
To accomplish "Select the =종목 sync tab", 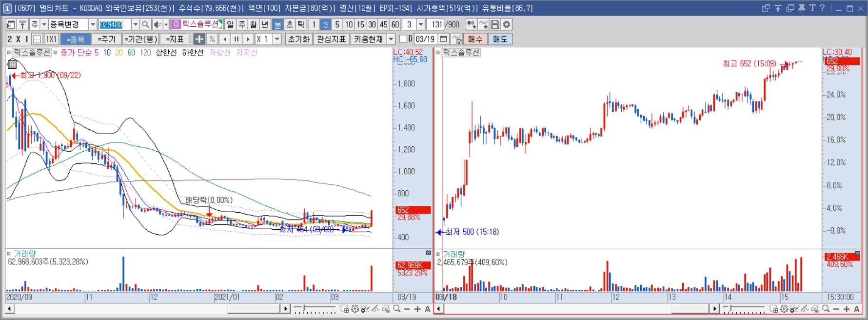I will (x=76, y=39).
